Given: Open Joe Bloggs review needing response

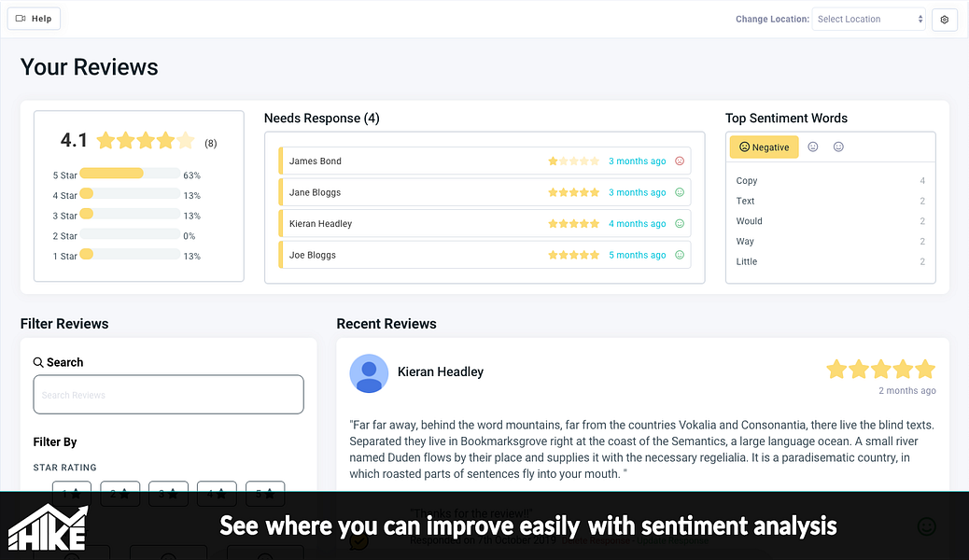Looking at the screenshot, I should pyautogui.click(x=484, y=255).
